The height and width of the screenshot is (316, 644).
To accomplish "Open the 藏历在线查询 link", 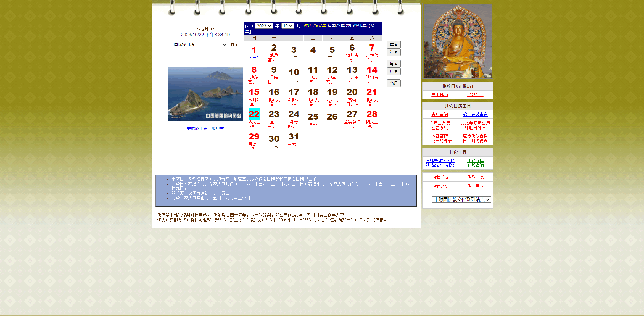I will coord(475,114).
